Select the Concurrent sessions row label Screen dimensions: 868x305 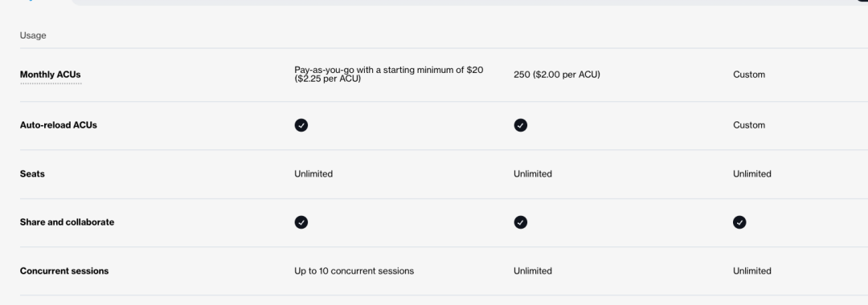pos(64,271)
